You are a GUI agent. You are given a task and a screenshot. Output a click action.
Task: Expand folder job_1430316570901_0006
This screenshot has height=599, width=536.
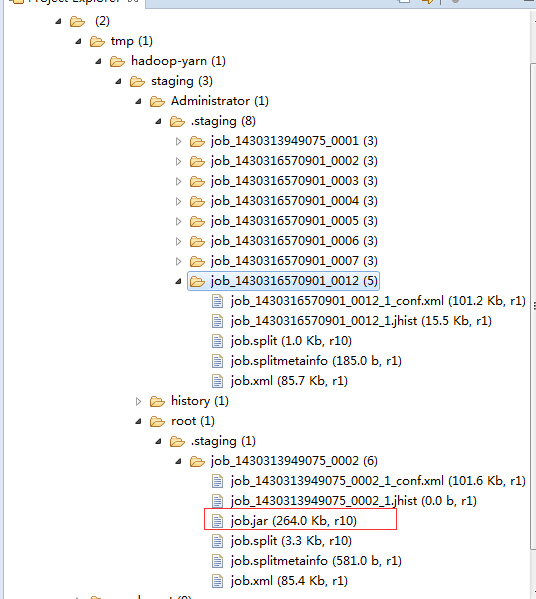[178, 241]
